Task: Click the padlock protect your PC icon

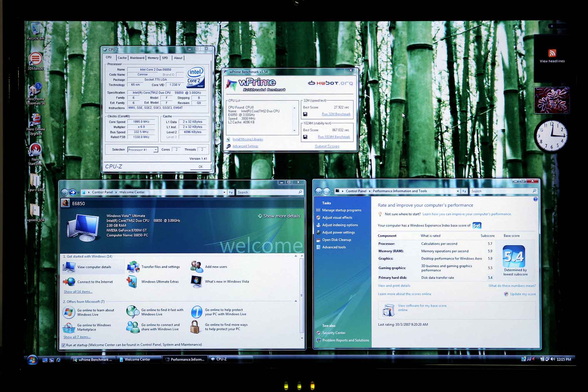Action: click(195, 327)
